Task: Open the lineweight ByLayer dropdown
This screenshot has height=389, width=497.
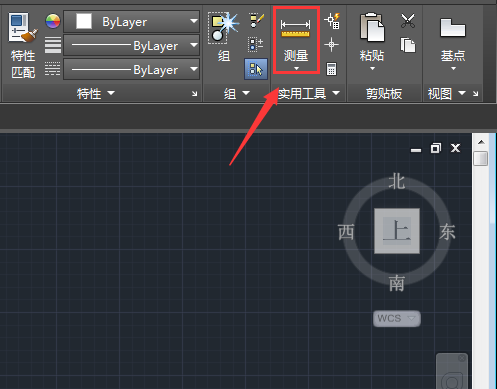Action: tap(194, 45)
